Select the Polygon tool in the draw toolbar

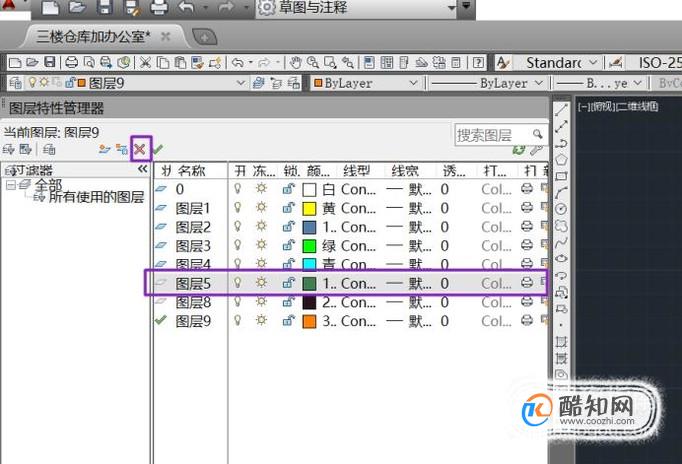[561, 160]
